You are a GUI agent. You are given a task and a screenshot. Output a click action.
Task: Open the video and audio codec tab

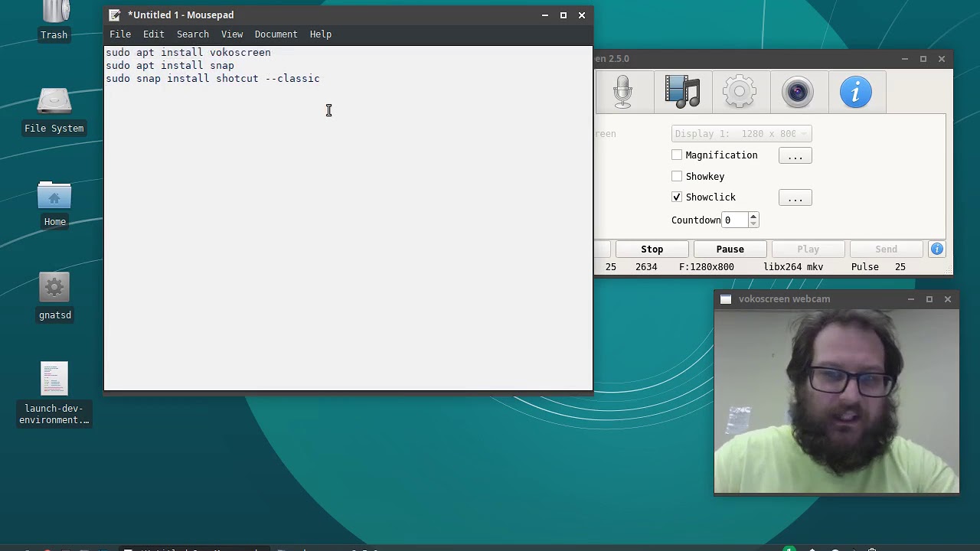pyautogui.click(x=682, y=92)
